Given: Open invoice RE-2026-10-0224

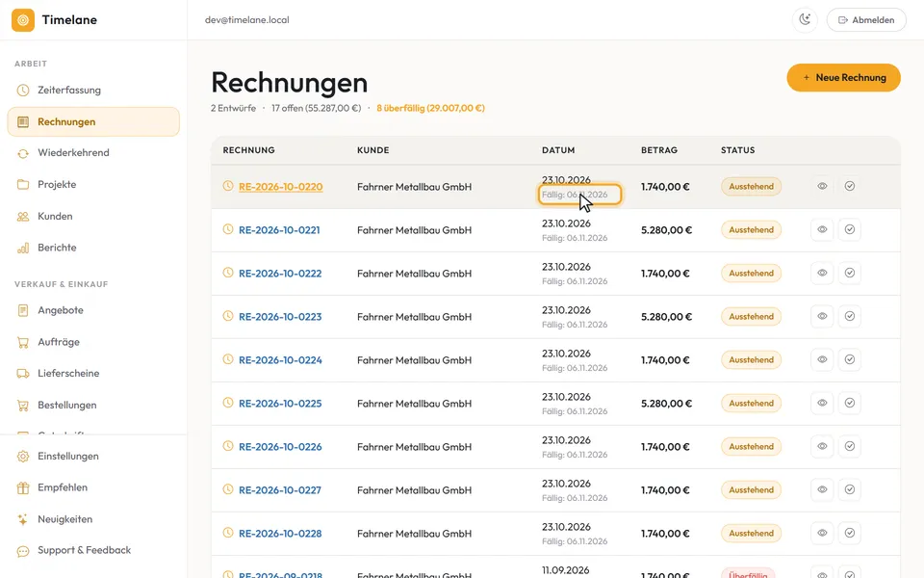Looking at the screenshot, I should pyautogui.click(x=280, y=360).
